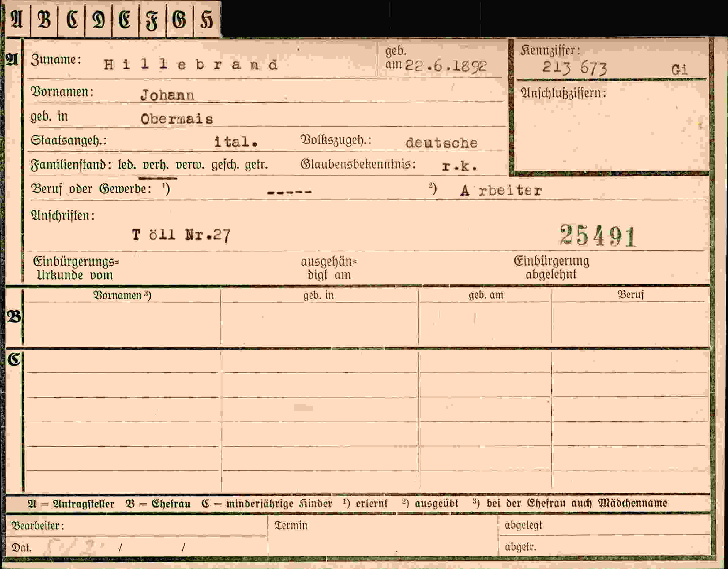Click the 'Vornamen:' label in section A

(x=62, y=91)
